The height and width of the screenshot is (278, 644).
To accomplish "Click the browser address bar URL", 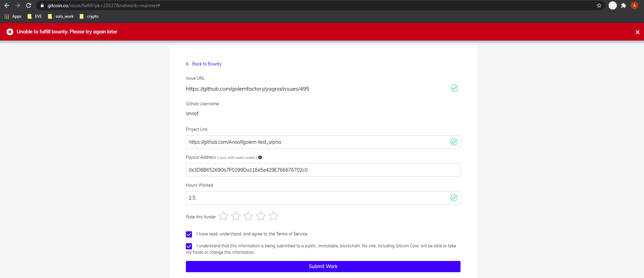I will click(104, 5).
